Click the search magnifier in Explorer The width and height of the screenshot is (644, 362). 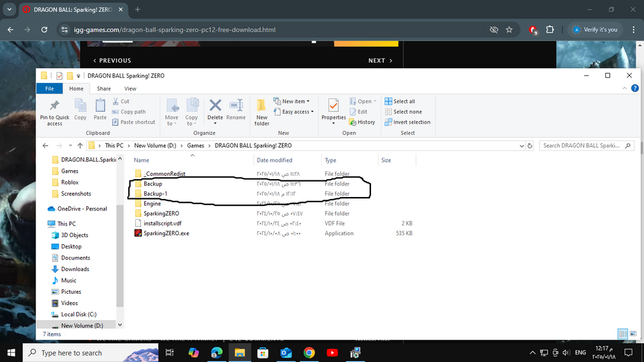pos(627,146)
